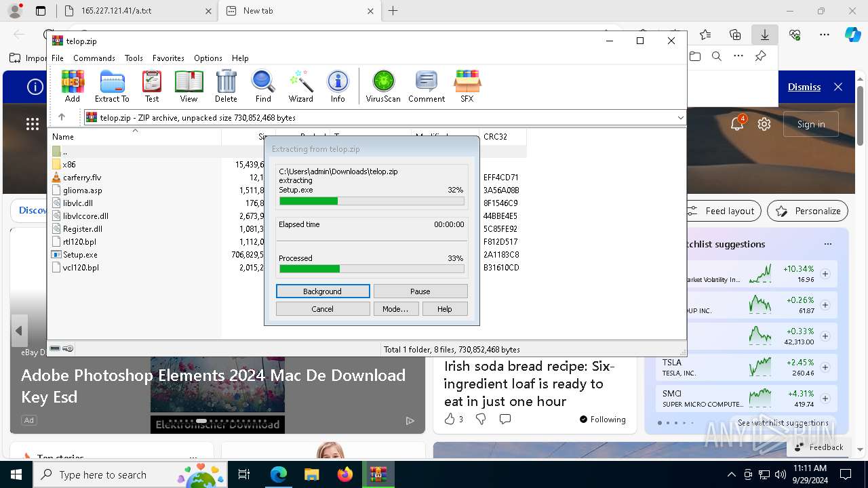Image resolution: width=868 pixels, height=488 pixels.
Task: Select carferry.flv file
Action: (82, 178)
